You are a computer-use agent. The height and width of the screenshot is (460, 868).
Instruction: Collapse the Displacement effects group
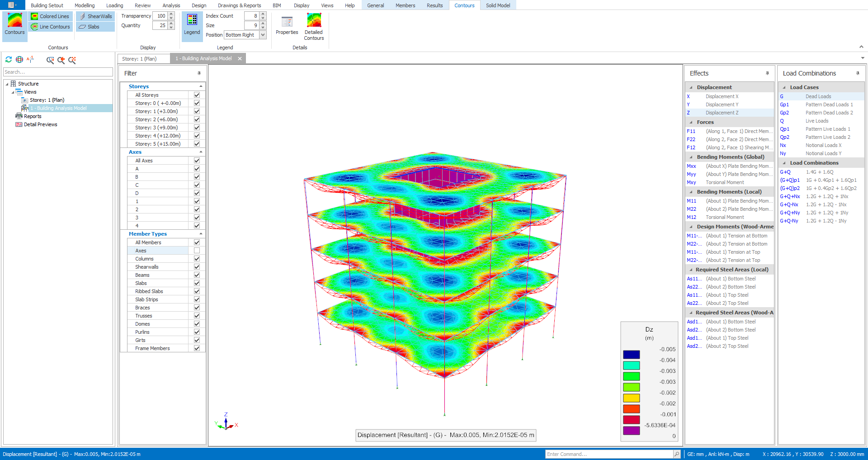click(690, 87)
